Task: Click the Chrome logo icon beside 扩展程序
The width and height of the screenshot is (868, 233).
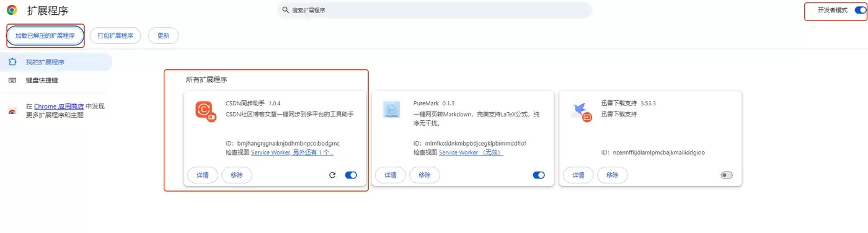Action: (12, 10)
